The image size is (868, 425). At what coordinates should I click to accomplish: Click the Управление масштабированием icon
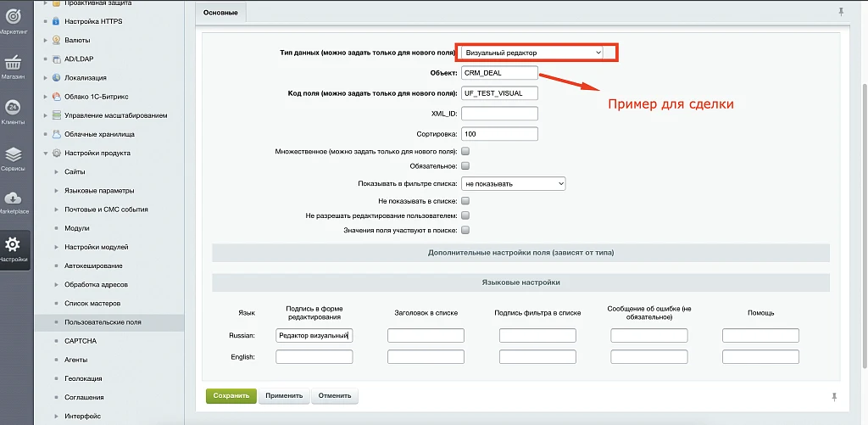click(x=56, y=115)
